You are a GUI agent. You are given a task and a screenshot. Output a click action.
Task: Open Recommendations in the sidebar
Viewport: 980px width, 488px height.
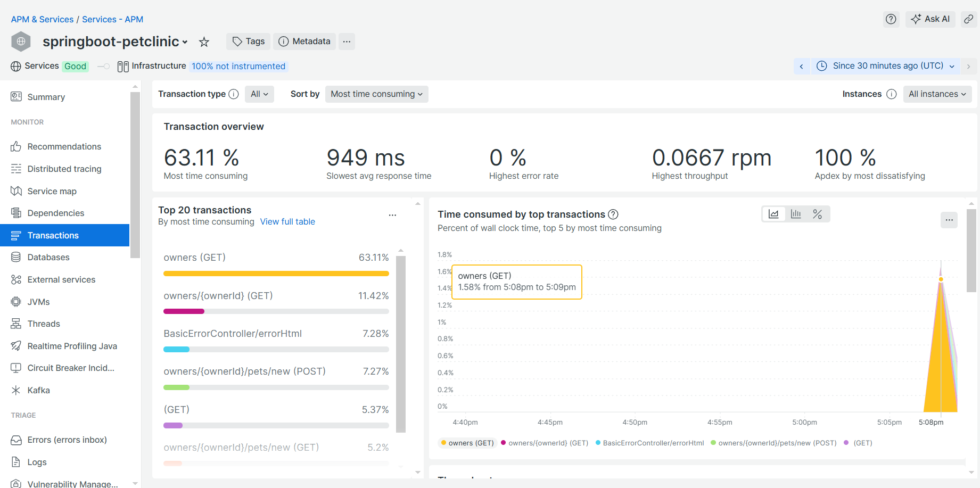pyautogui.click(x=65, y=146)
